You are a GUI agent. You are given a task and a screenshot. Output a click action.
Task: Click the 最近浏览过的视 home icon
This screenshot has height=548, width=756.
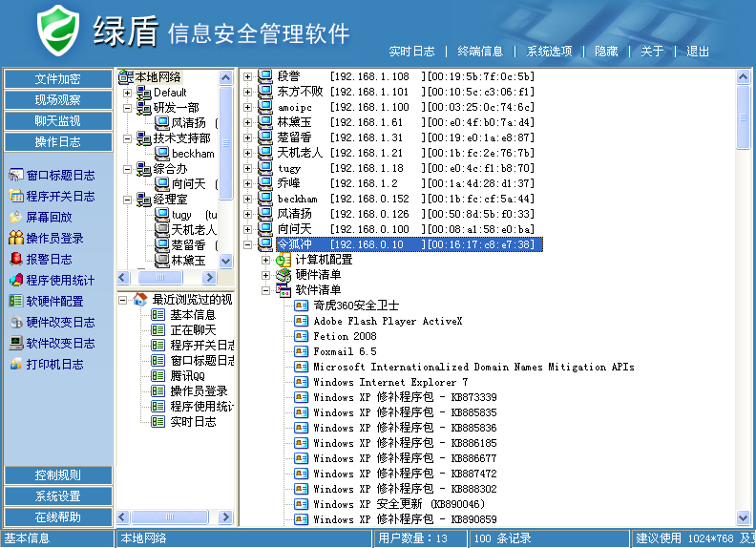[x=140, y=299]
